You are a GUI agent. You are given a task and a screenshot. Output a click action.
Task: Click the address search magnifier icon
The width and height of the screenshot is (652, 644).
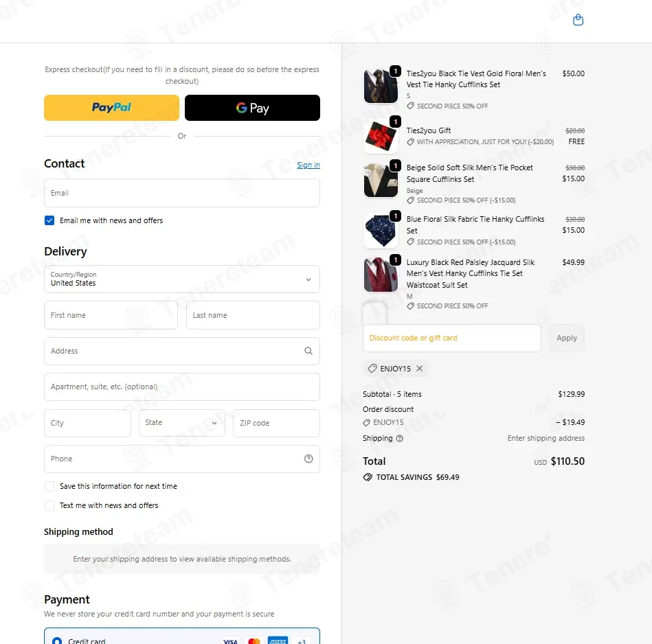point(308,351)
